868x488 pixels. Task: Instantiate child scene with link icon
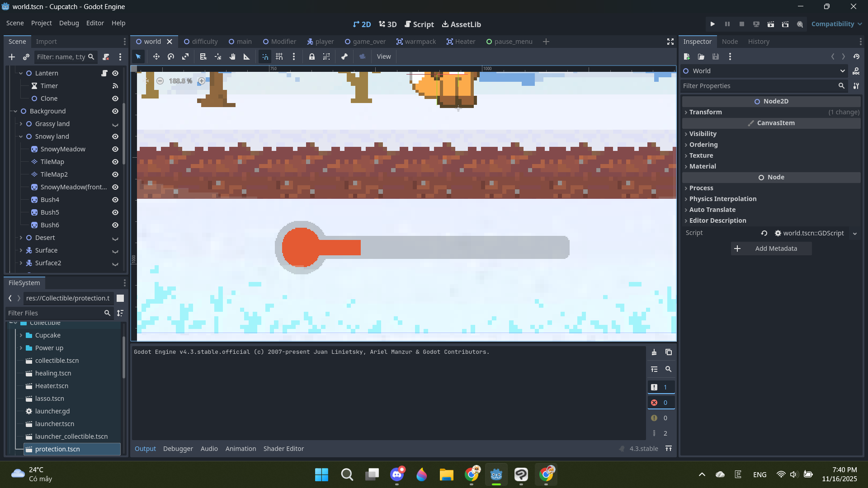pos(26,57)
